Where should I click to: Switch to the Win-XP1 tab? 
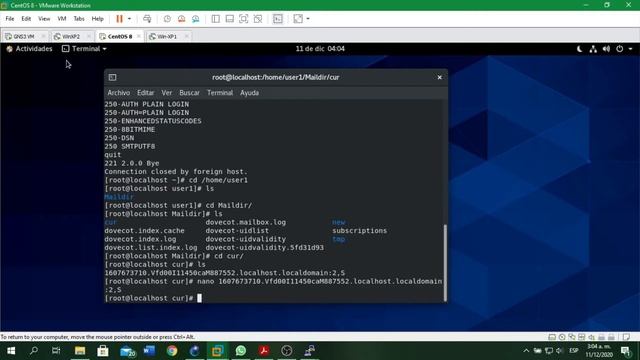pos(167,36)
